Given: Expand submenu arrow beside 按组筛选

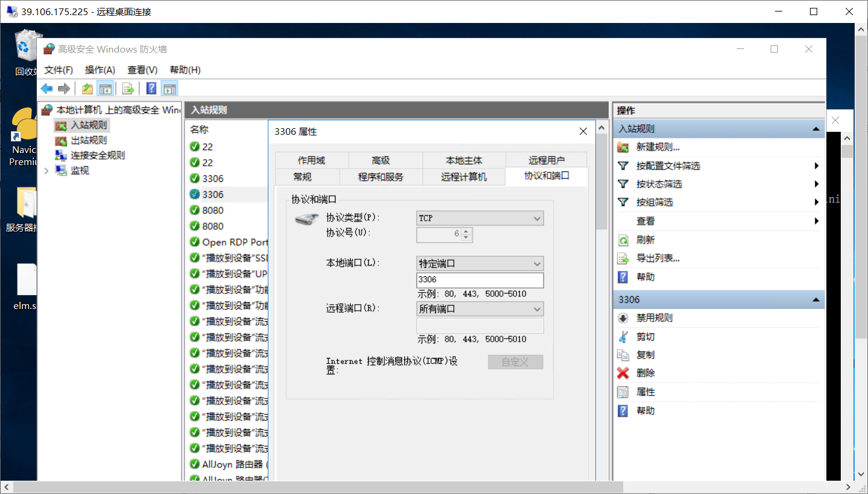Looking at the screenshot, I should (x=817, y=203).
